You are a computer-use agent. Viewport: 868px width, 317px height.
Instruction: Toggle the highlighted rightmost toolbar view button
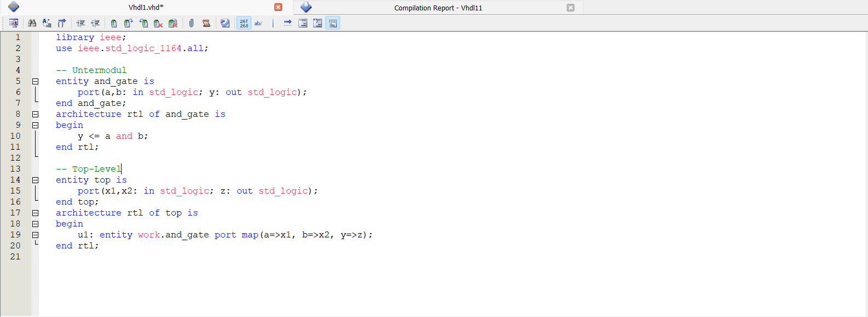point(332,23)
